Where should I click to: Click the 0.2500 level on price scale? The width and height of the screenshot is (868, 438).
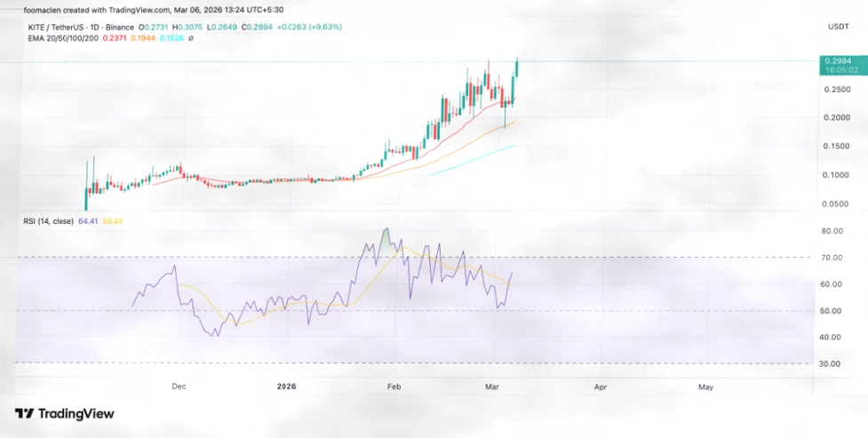pyautogui.click(x=837, y=90)
